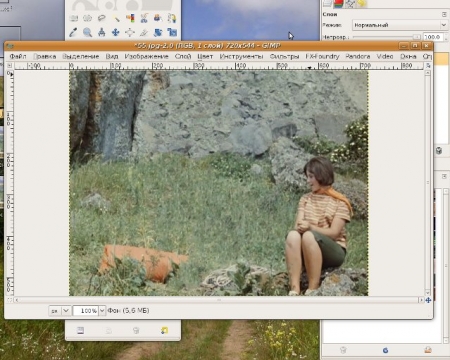Click the reset tool options yellow icon

click(164, 330)
